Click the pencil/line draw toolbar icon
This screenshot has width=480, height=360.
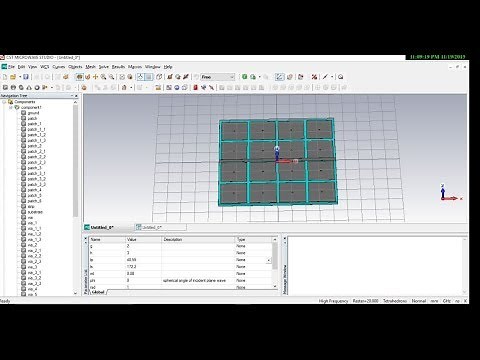click(325, 77)
